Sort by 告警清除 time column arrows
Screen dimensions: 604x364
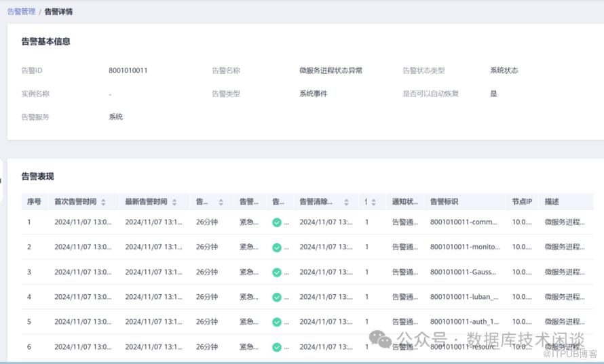(346, 202)
